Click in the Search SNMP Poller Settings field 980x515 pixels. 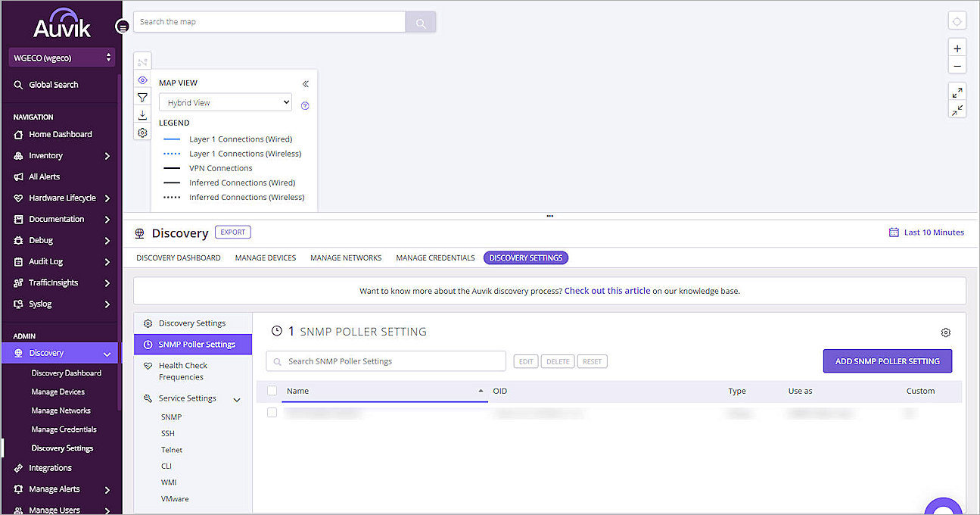[385, 360]
